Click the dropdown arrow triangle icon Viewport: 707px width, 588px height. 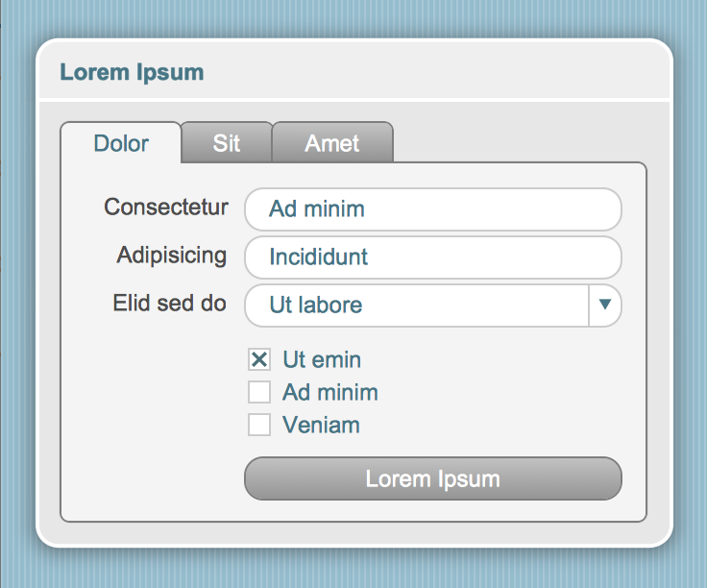click(604, 305)
